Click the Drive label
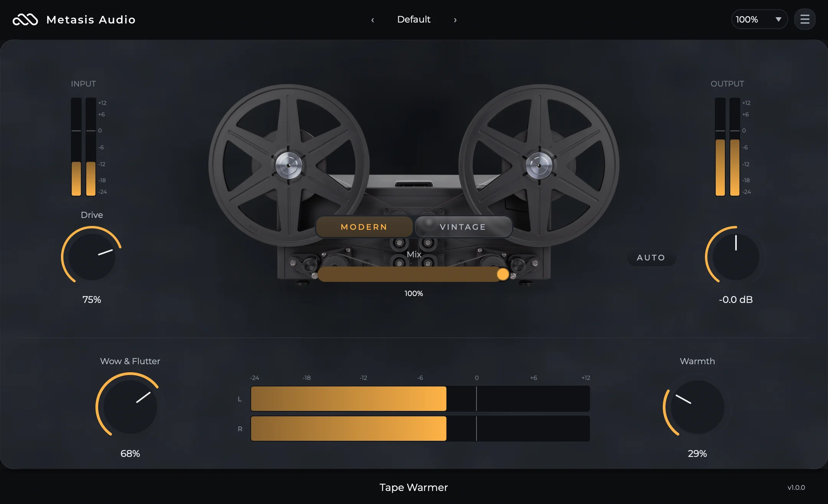The height and width of the screenshot is (504, 828). pyautogui.click(x=92, y=215)
